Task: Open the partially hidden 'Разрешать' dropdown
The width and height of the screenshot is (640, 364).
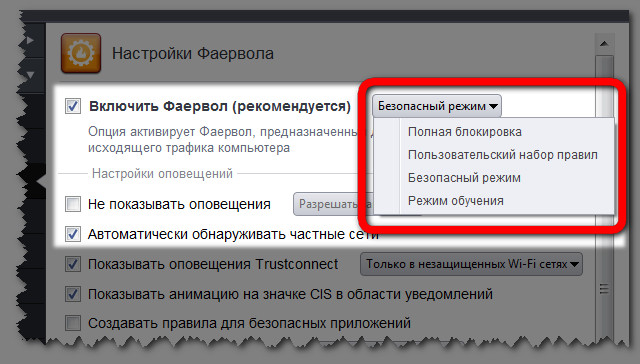Action: coord(333,204)
